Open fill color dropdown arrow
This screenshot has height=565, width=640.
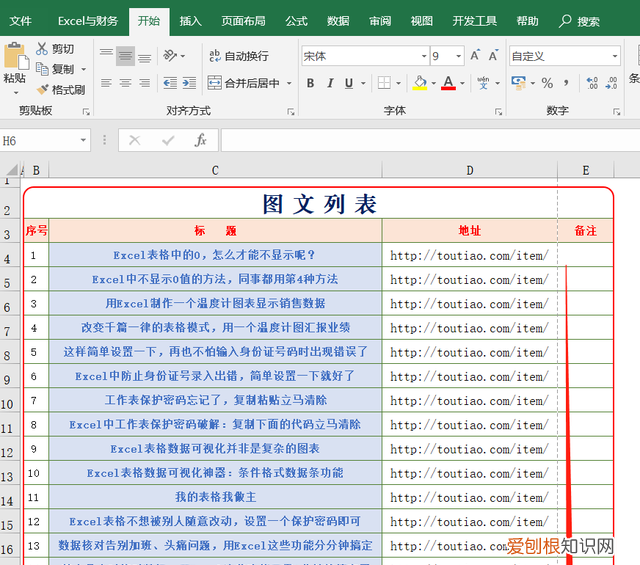pos(433,83)
